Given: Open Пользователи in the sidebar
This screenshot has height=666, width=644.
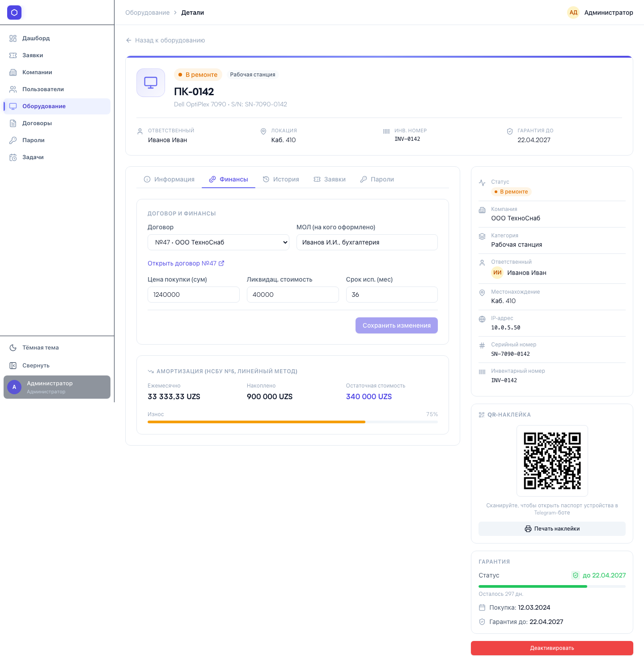Looking at the screenshot, I should (x=57, y=89).
